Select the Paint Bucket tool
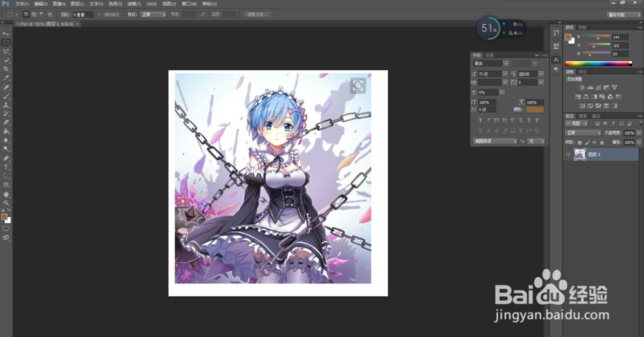The image size is (644, 337). 6,131
